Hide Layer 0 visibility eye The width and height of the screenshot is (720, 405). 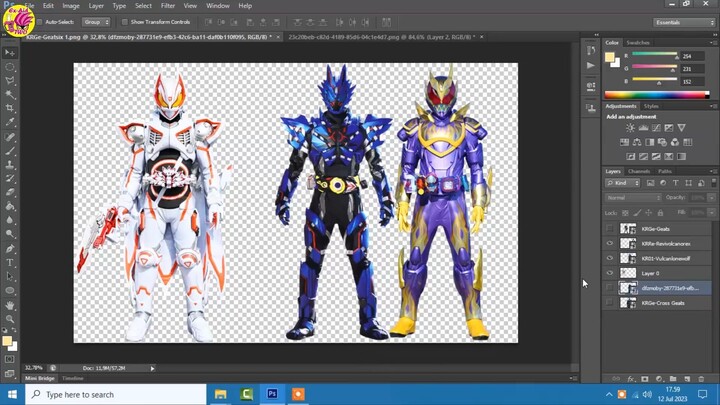tap(609, 273)
